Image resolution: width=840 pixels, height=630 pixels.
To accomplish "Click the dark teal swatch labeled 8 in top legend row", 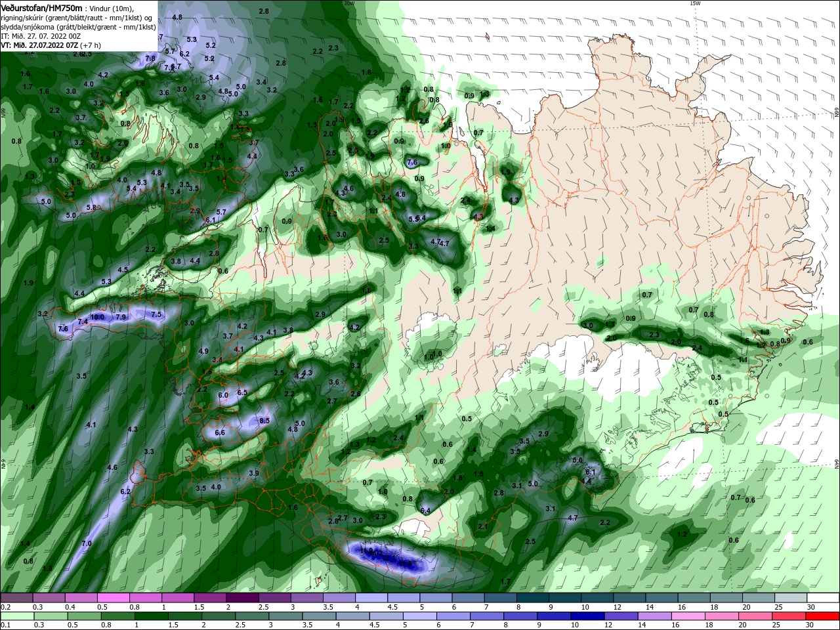I will click(x=532, y=598).
